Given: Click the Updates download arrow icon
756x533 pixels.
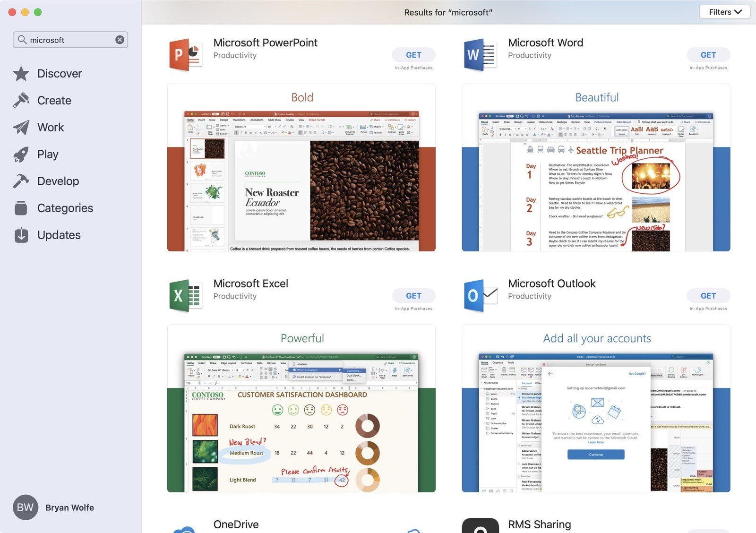Looking at the screenshot, I should 21,235.
